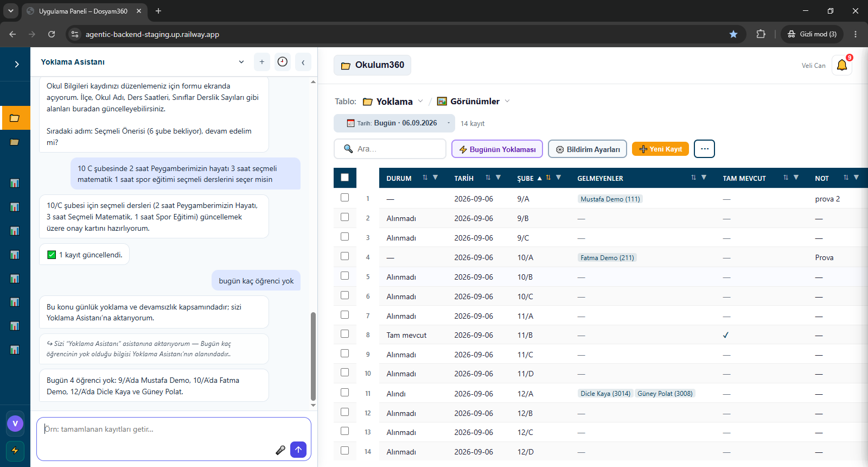The image size is (868, 467).
Task: Toggle the select-all checkbox in table header
Action: point(345,177)
